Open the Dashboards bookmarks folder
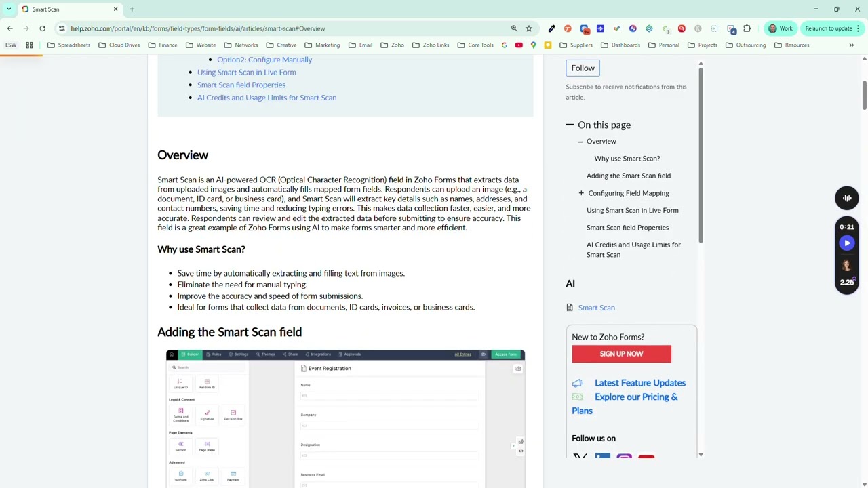868x488 pixels. point(620,45)
